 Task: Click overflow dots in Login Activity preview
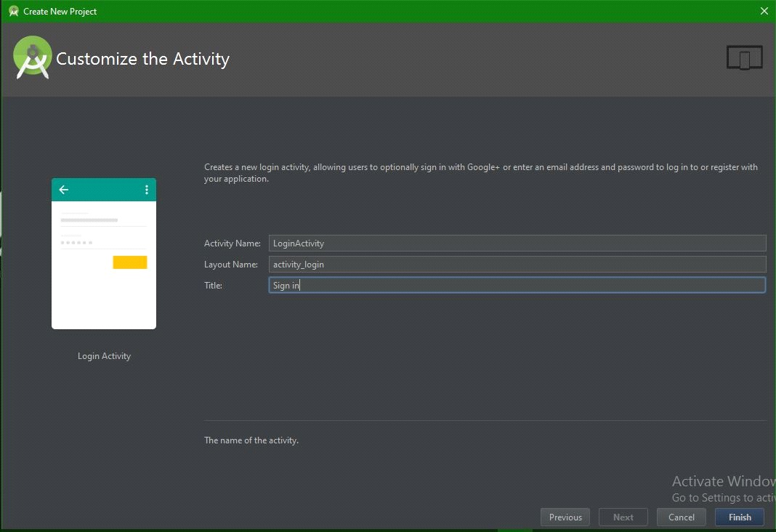click(x=147, y=190)
